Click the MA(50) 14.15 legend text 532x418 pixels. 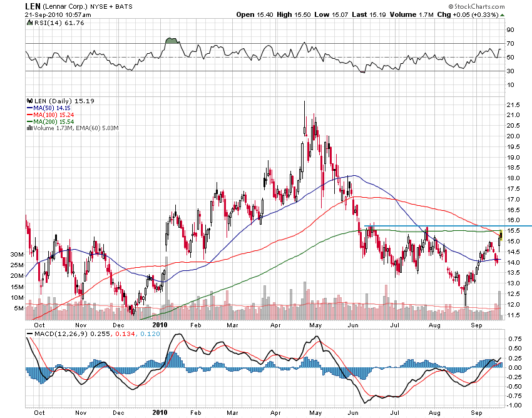[x=52, y=108]
